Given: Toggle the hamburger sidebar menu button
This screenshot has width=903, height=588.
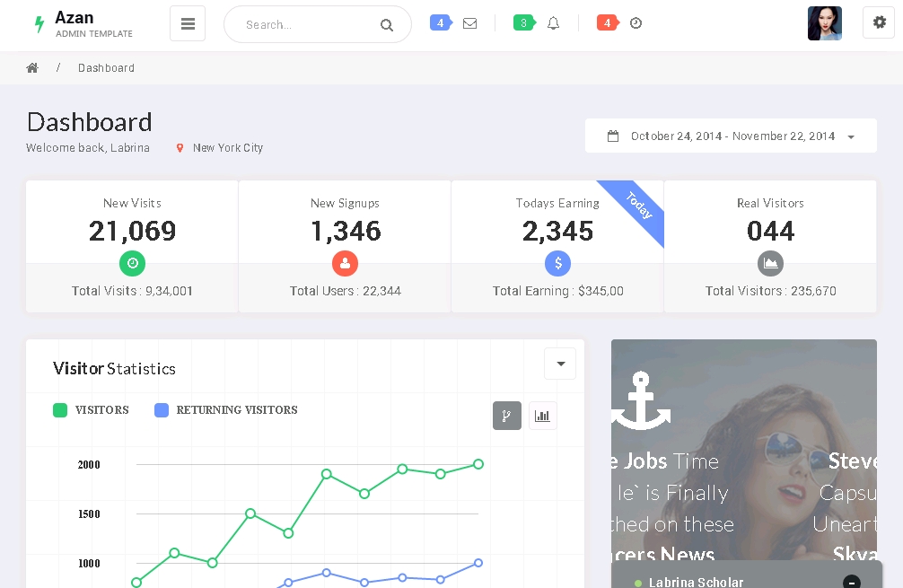Looking at the screenshot, I should point(188,24).
